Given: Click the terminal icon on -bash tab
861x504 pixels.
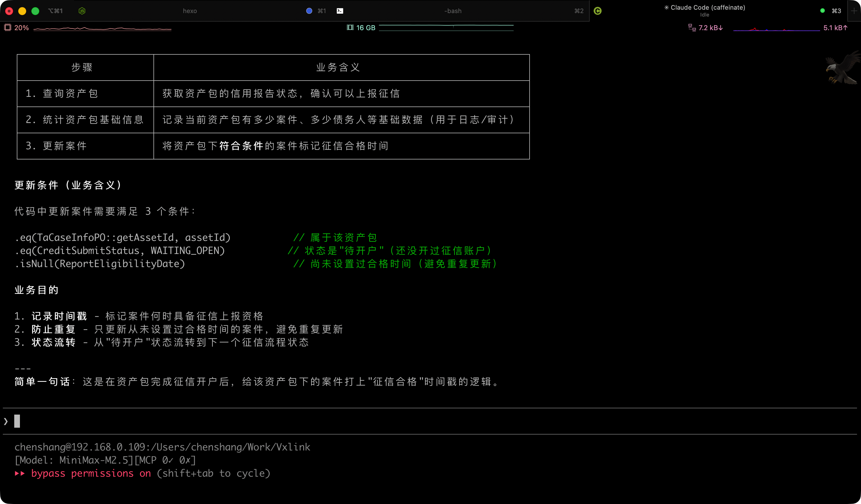Looking at the screenshot, I should (x=340, y=11).
